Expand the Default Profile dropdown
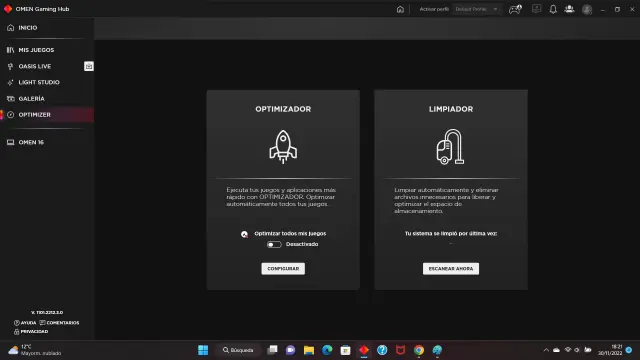 pyautogui.click(x=477, y=9)
